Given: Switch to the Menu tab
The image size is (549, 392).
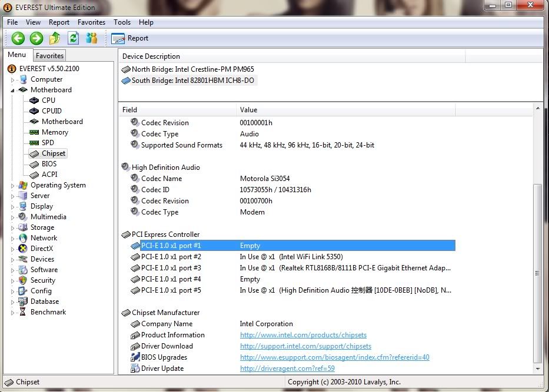Looking at the screenshot, I should click(17, 55).
